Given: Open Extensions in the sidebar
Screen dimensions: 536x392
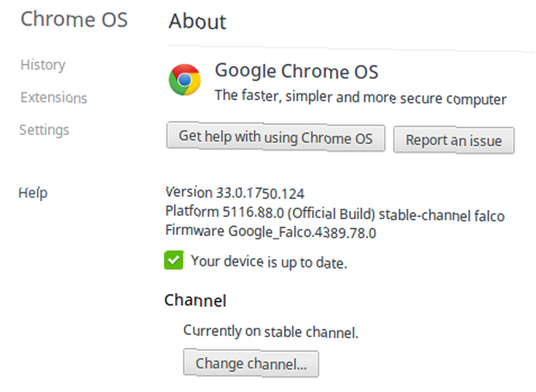Looking at the screenshot, I should (54, 98).
